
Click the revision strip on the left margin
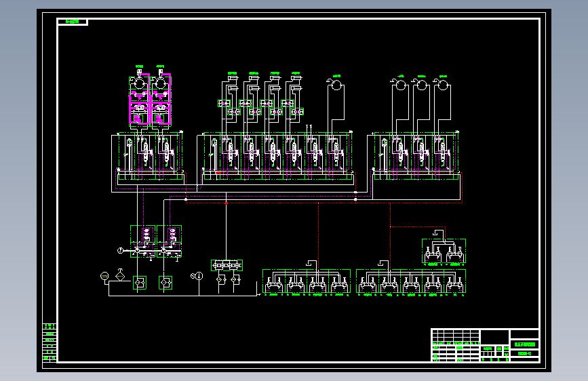click(x=50, y=342)
